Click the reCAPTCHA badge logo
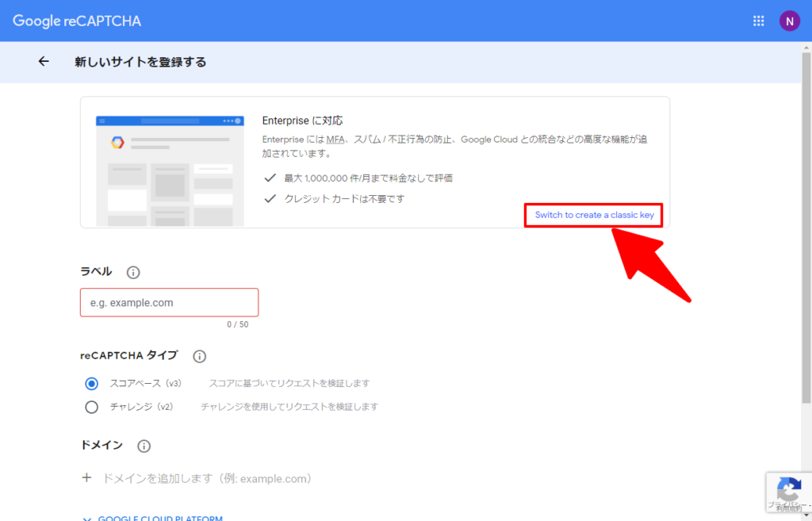 788,488
